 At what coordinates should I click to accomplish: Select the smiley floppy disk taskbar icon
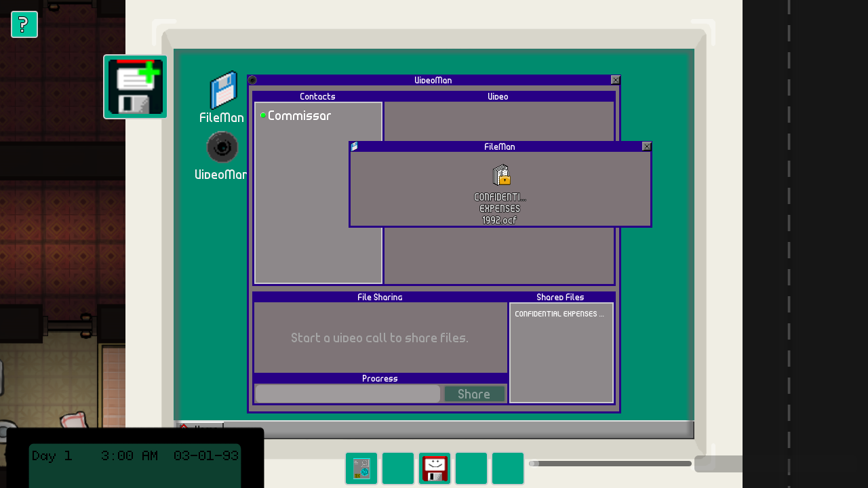pyautogui.click(x=435, y=468)
